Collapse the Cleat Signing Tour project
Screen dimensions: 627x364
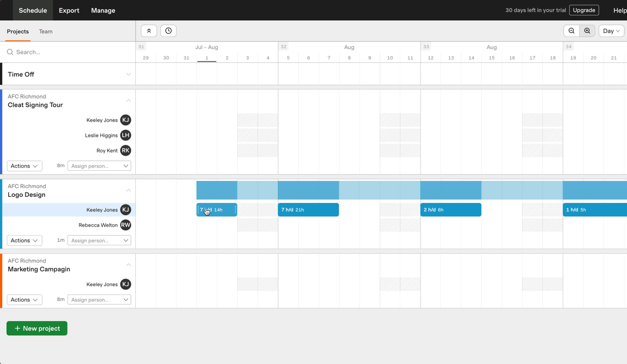[x=129, y=100]
